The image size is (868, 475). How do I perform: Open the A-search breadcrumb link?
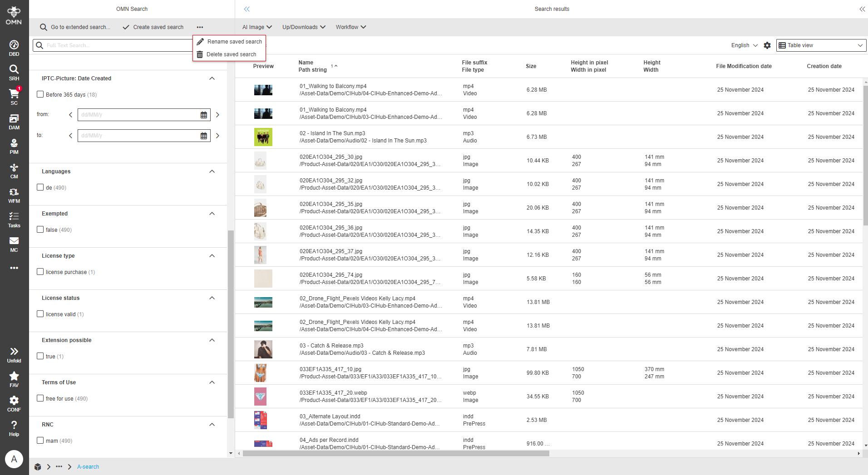tap(88, 467)
